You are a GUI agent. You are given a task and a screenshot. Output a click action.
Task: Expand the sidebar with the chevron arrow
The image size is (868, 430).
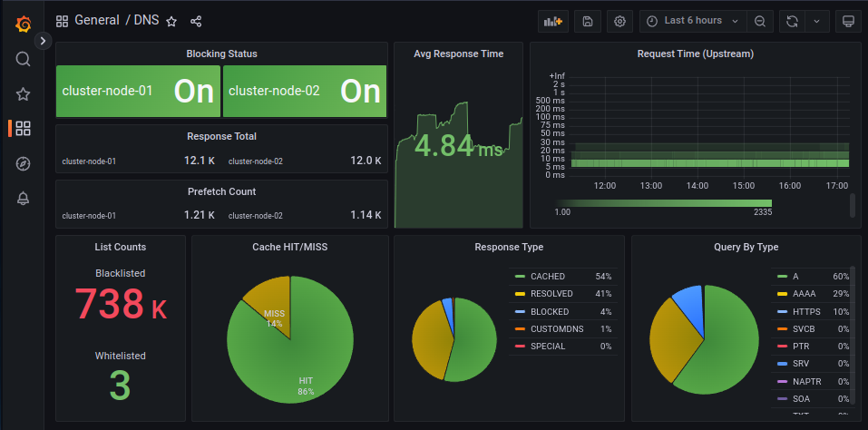[44, 41]
